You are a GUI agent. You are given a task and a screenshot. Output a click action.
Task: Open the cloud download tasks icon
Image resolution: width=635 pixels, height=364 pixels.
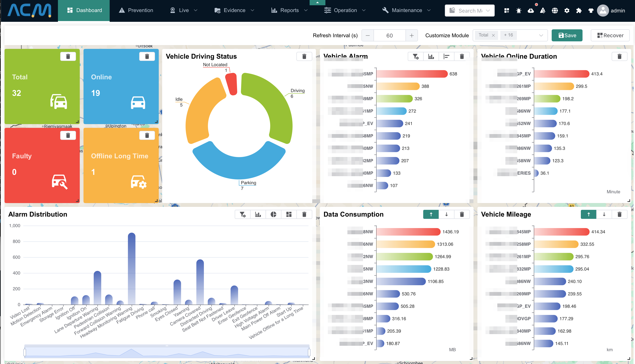point(530,11)
